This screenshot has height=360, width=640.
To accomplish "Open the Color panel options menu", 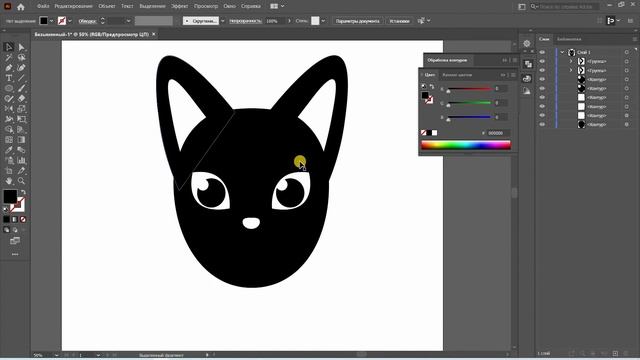I will (x=513, y=75).
